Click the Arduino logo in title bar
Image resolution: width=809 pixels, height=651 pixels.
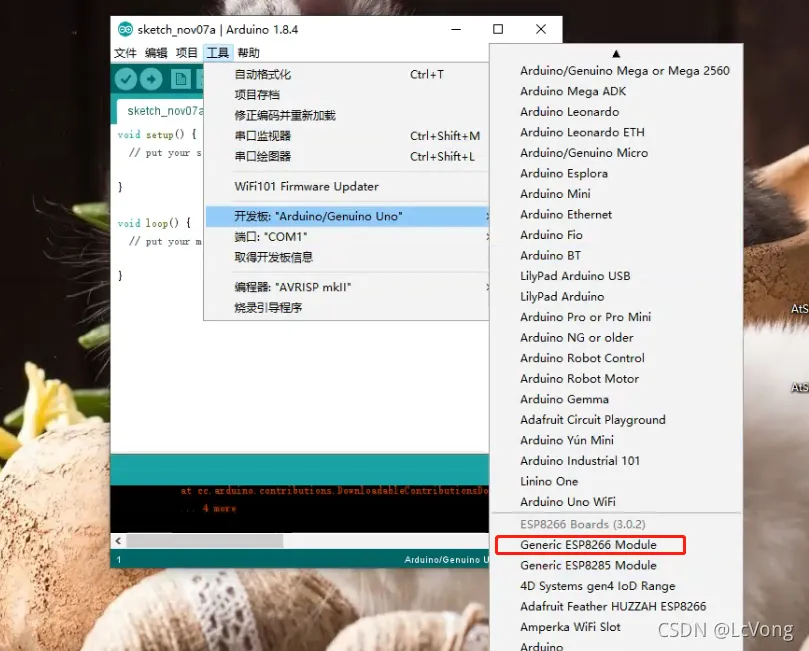125,29
